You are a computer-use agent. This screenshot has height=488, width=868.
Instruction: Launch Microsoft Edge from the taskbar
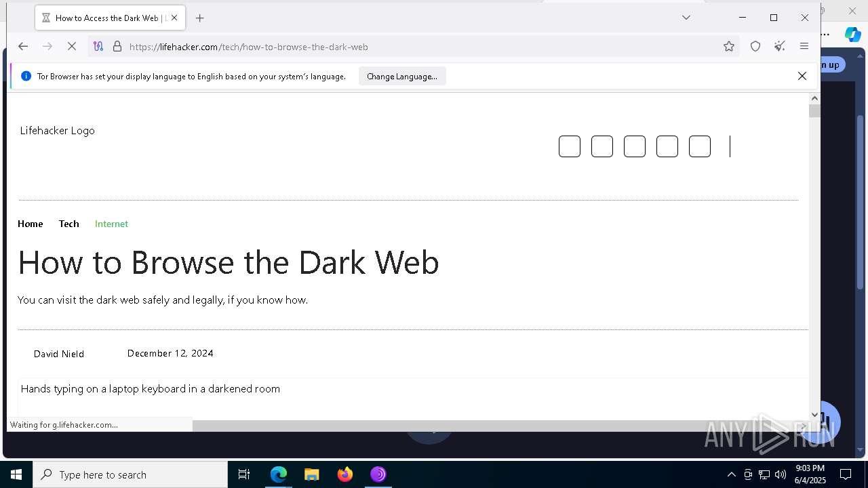pyautogui.click(x=279, y=474)
